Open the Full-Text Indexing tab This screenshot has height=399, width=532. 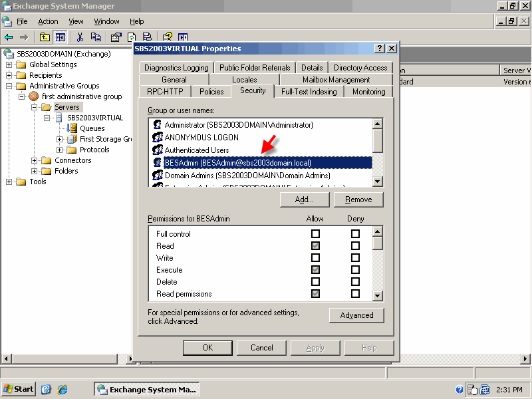coord(309,92)
